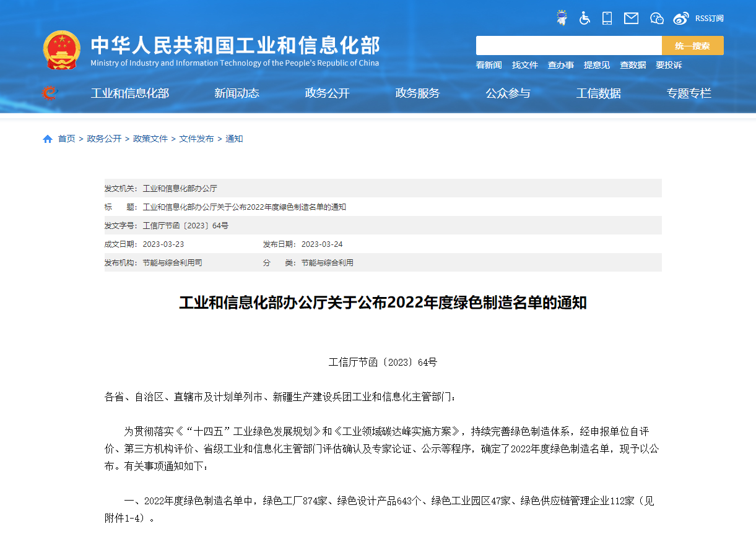The height and width of the screenshot is (534, 756).
Task: Go to 政务服务 in navigation bar
Action: coord(417,93)
